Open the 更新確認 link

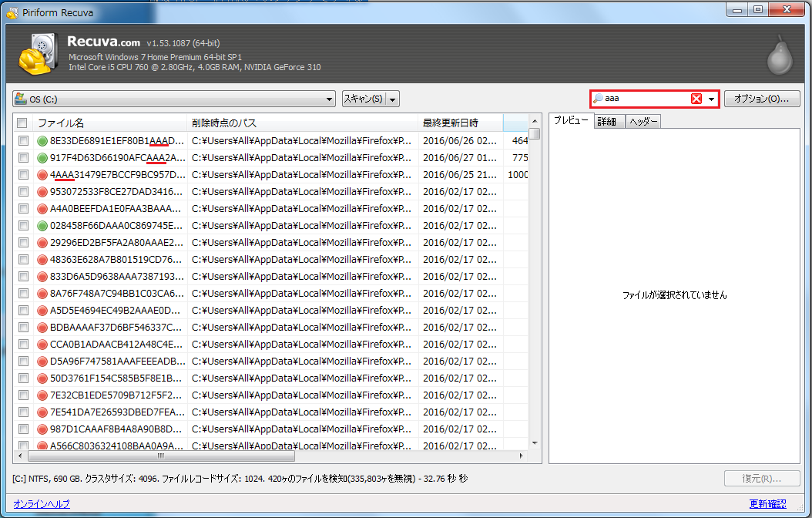coord(767,504)
